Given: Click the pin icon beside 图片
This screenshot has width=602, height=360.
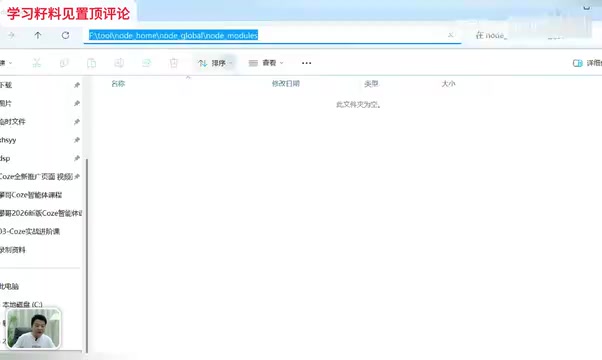Looking at the screenshot, I should pos(77,103).
